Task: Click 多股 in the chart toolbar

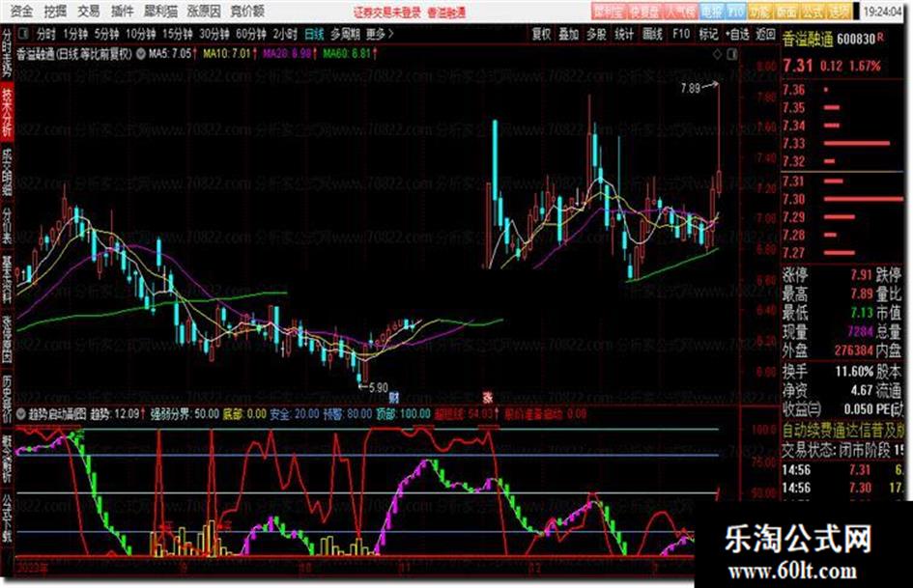Action: click(596, 35)
